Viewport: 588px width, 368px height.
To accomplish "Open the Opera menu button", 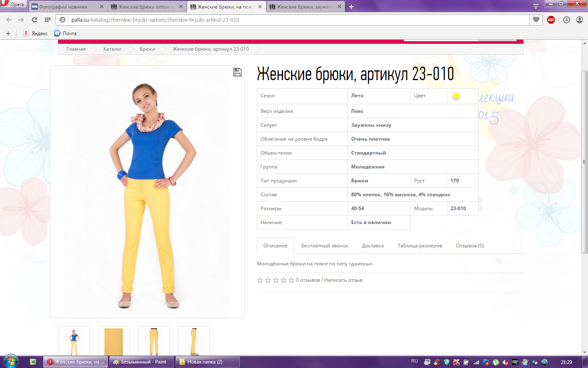I will tap(13, 4).
